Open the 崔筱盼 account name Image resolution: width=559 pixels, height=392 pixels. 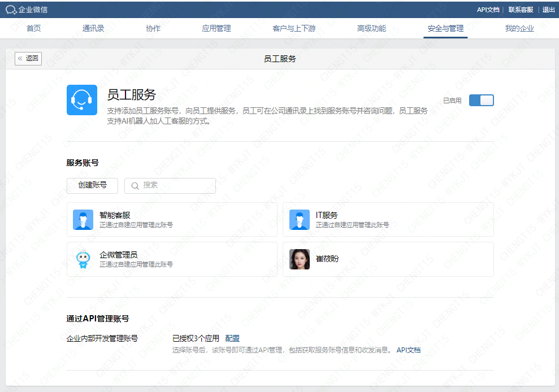[x=327, y=259]
